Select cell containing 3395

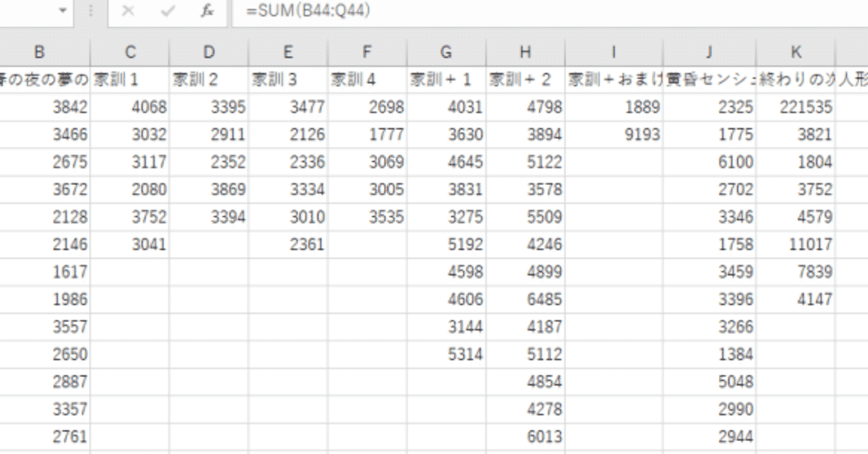coord(209,107)
